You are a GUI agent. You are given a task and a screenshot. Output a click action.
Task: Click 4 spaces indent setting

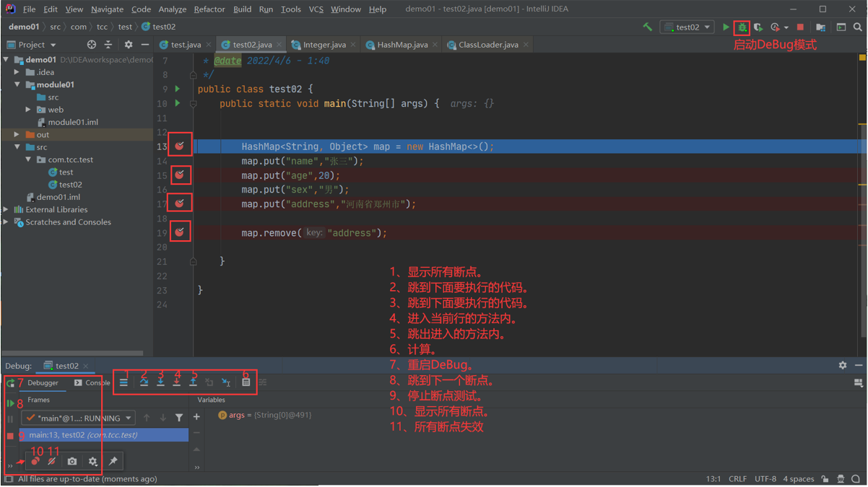(x=799, y=479)
